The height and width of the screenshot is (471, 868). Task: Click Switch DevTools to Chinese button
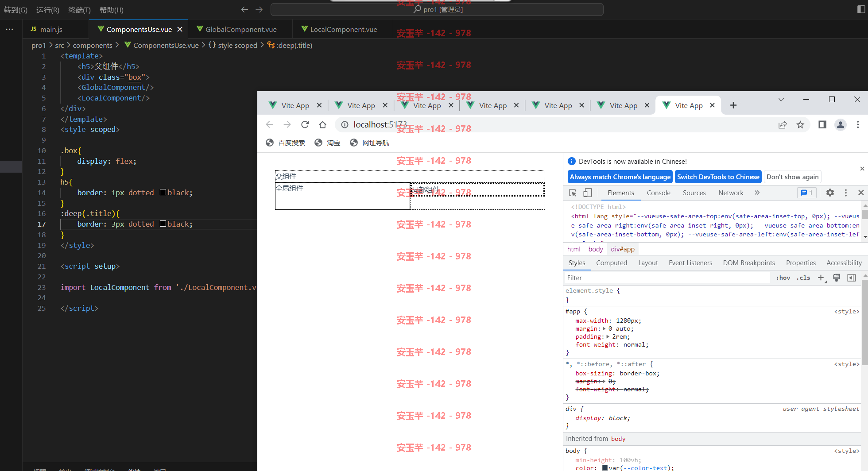pyautogui.click(x=718, y=177)
